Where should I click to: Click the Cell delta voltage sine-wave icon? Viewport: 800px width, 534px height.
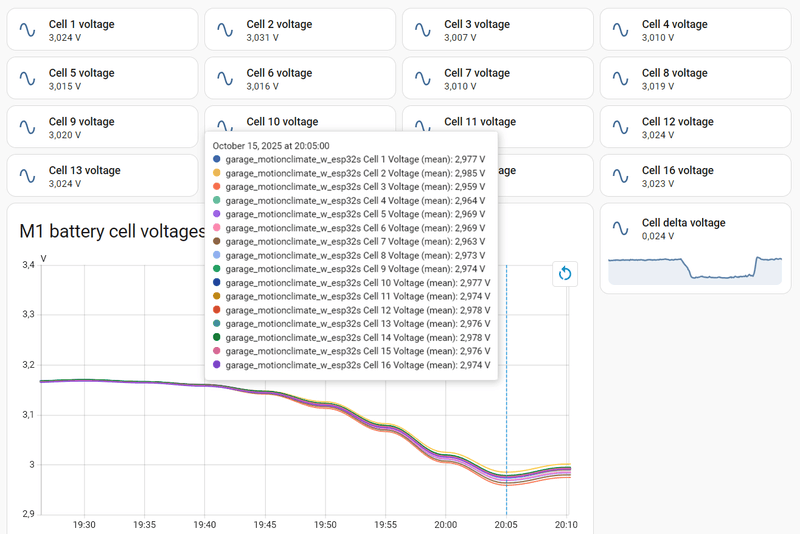[622, 229]
